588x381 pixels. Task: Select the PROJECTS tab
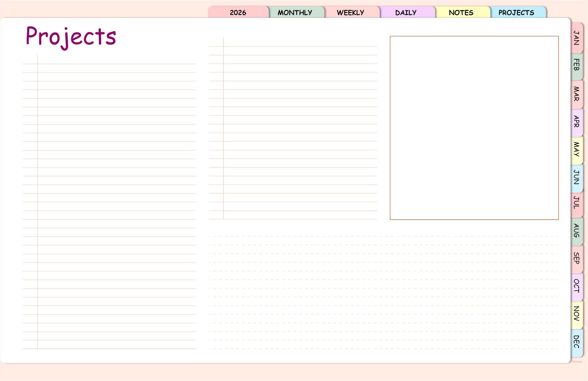[x=518, y=12]
